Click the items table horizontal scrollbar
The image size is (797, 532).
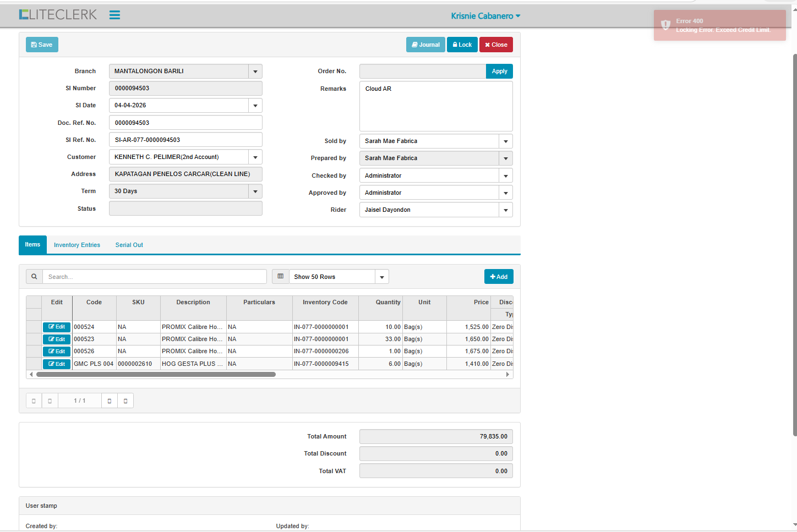[x=156, y=375]
